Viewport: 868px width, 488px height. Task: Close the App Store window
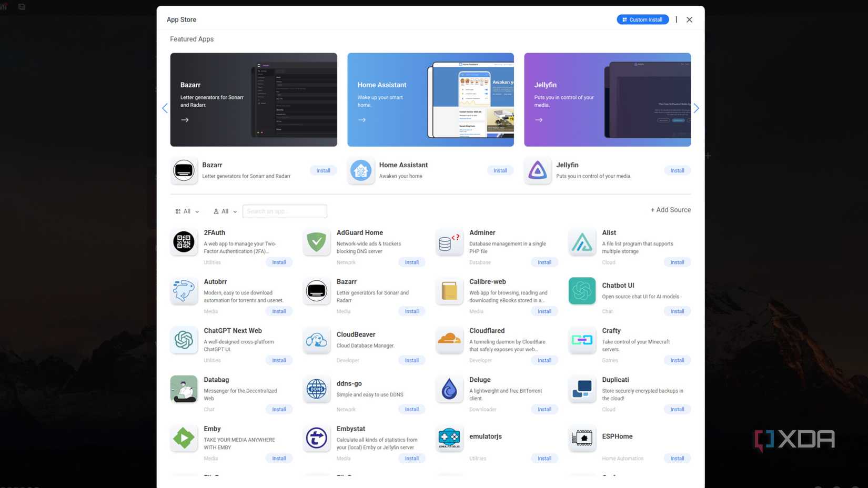(689, 19)
